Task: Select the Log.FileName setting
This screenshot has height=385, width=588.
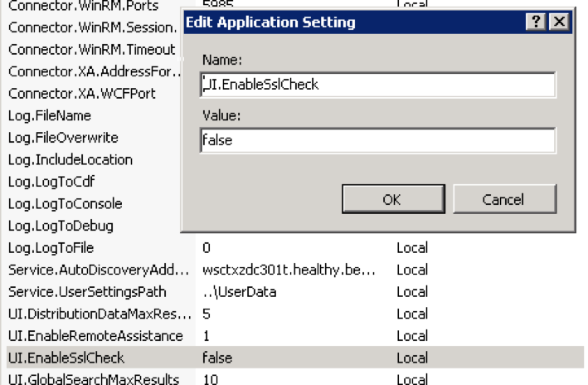Action: click(49, 115)
